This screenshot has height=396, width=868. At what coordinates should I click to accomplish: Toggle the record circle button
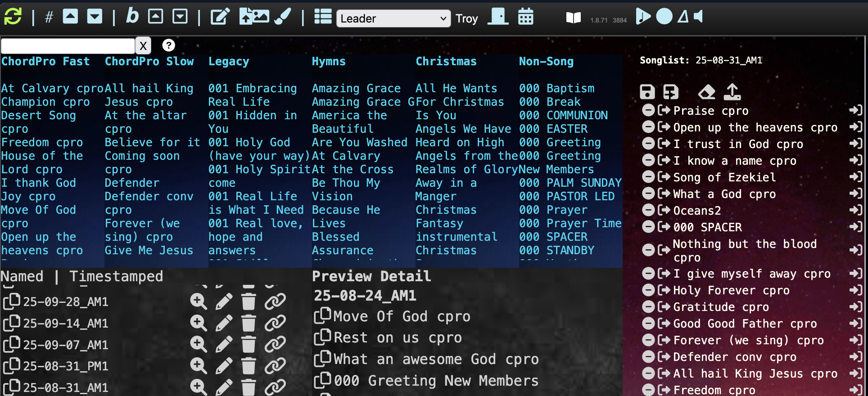click(664, 17)
